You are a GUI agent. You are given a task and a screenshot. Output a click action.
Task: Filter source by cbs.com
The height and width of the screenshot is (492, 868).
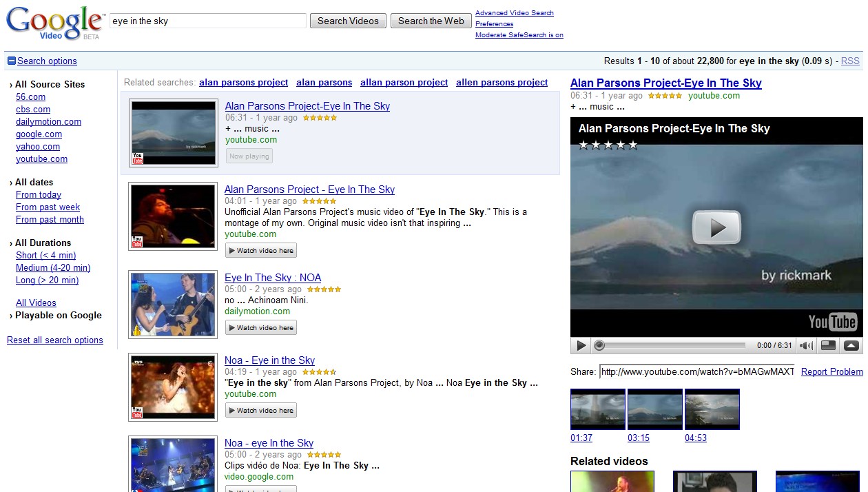33,110
